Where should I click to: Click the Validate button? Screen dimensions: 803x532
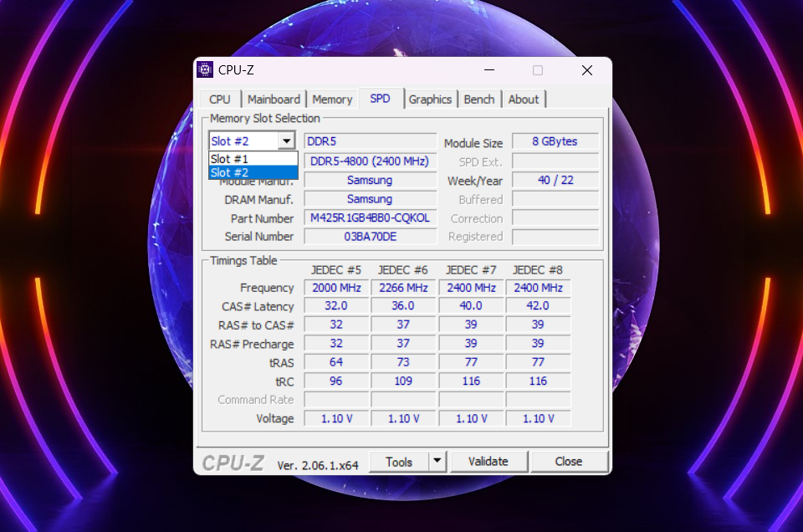(x=488, y=462)
